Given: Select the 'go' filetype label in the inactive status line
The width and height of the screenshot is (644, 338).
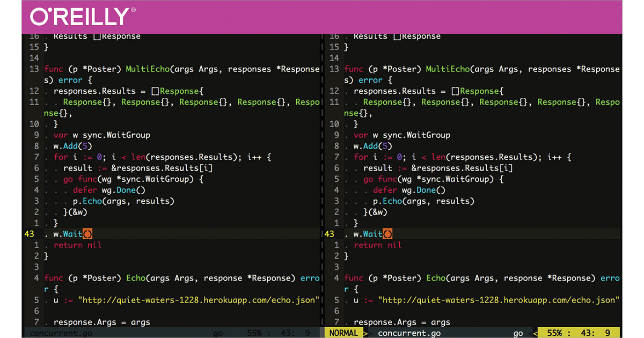Looking at the screenshot, I should [218, 333].
